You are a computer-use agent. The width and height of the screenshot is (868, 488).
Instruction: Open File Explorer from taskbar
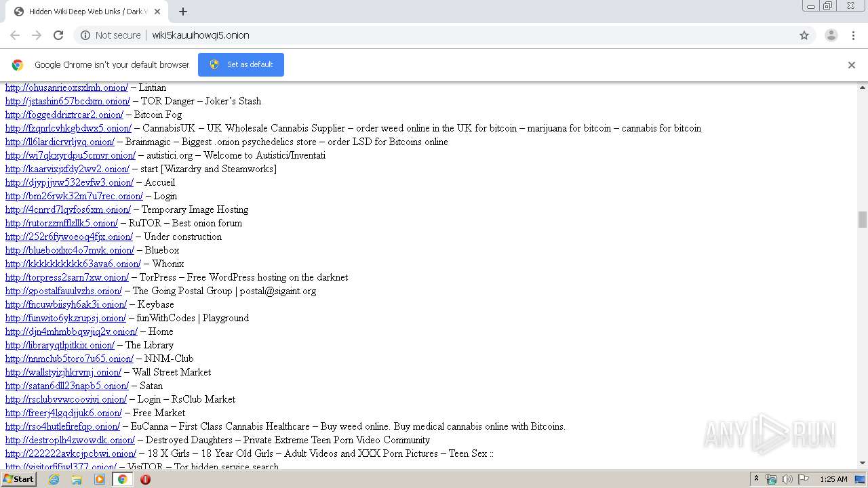pyautogui.click(x=77, y=479)
